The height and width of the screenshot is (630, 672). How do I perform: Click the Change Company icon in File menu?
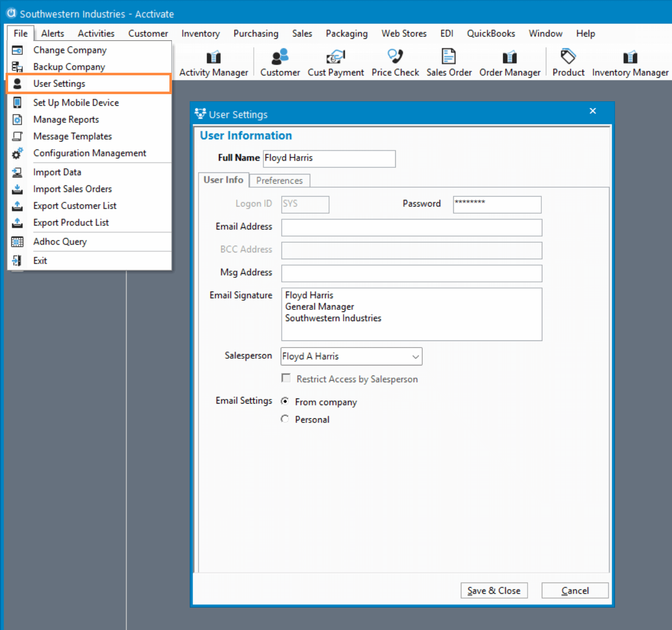tap(17, 50)
